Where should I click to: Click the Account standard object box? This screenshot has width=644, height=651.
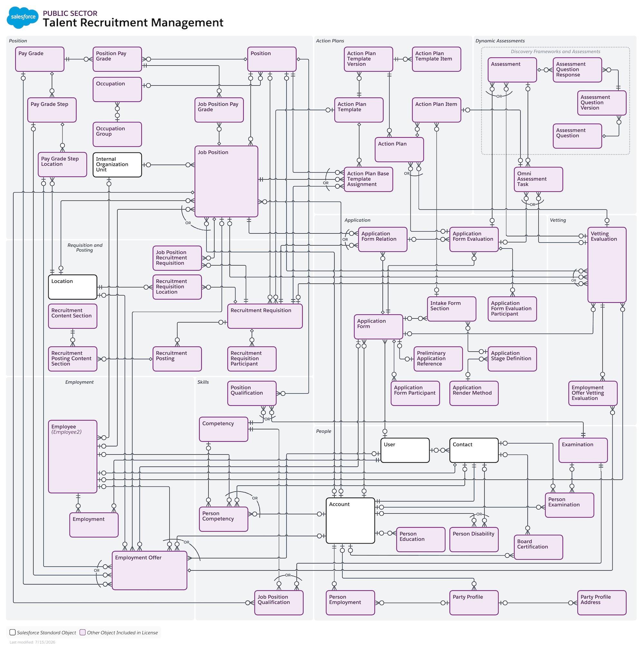click(350, 521)
